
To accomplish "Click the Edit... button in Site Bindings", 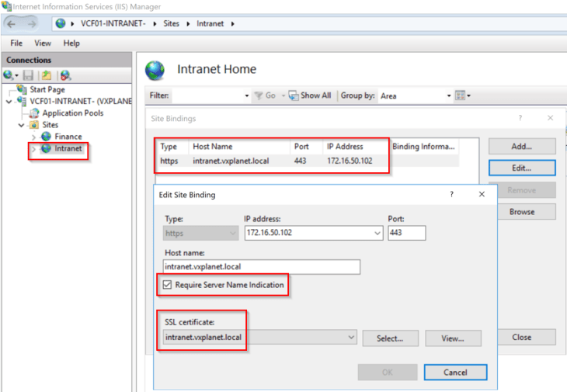I will pyautogui.click(x=522, y=168).
